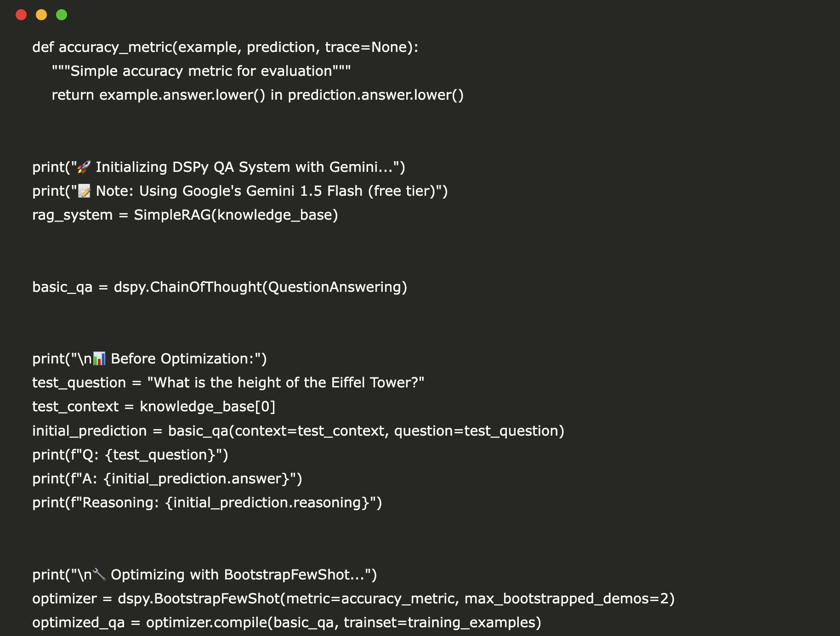Click the 'def accuracy_metric' function definition line

225,47
